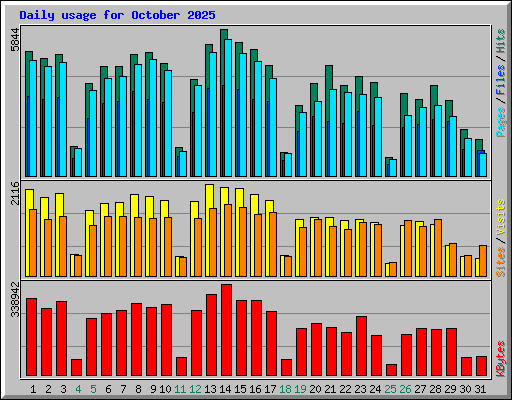This screenshot has height=400, width=512.
Task: Click day label 12 on the x-axis
Action: [x=195, y=389]
